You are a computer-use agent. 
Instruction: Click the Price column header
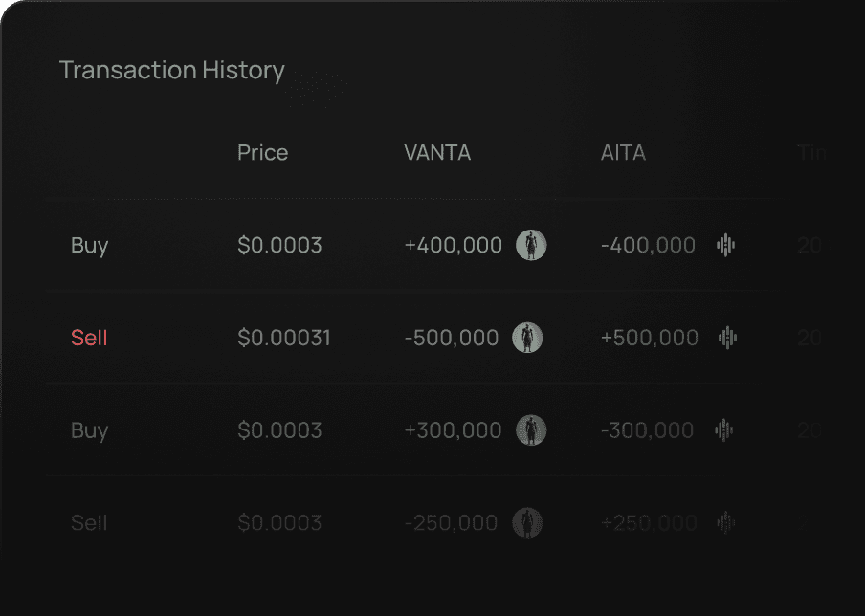click(x=262, y=153)
